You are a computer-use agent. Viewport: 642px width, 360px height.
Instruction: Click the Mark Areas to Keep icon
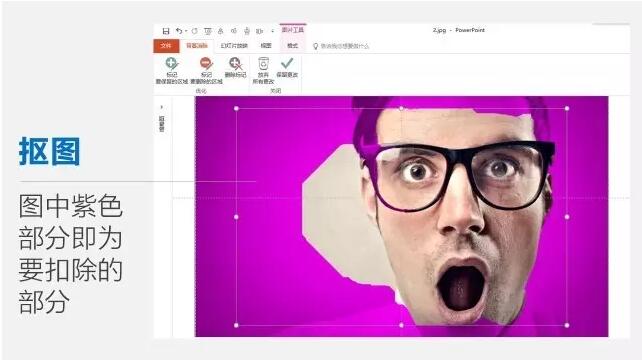coord(172,64)
